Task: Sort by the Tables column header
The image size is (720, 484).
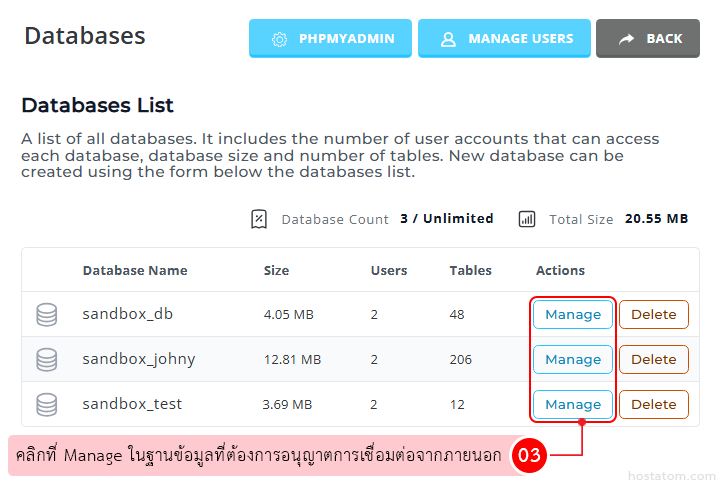Action: tap(470, 270)
